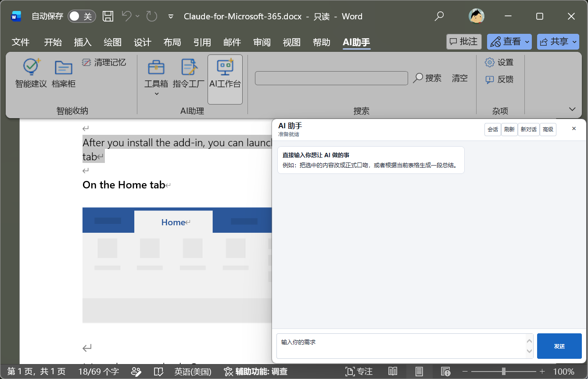Switch to Web Layout view icon
The image size is (588, 379).
[445, 372]
